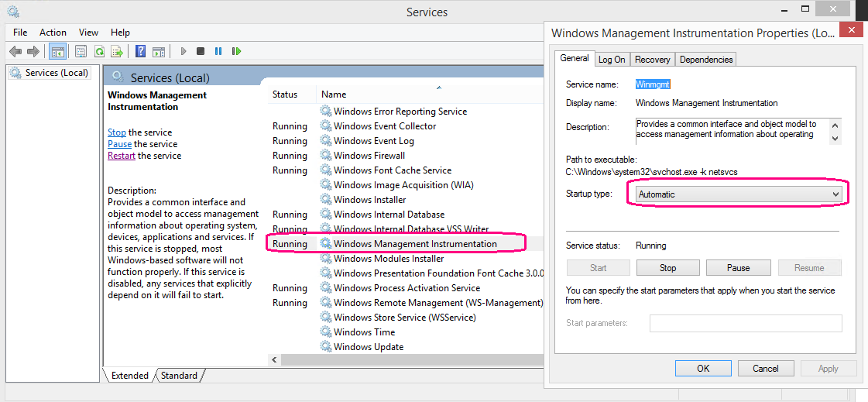Screen dimensions: 868x402
Task: Click the Restart Service toolbar icon
Action: 236,51
